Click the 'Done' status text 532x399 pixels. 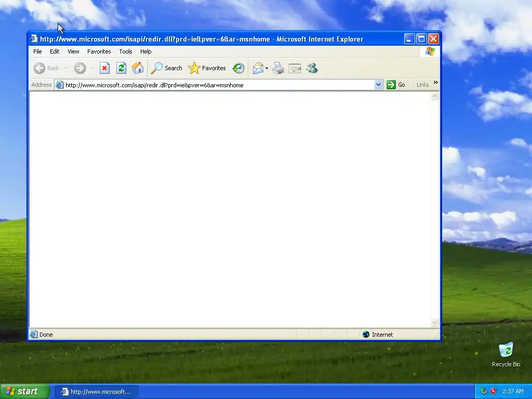pos(46,335)
